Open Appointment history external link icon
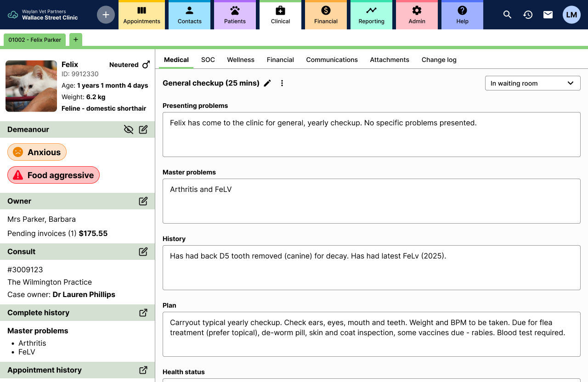 pos(143,370)
